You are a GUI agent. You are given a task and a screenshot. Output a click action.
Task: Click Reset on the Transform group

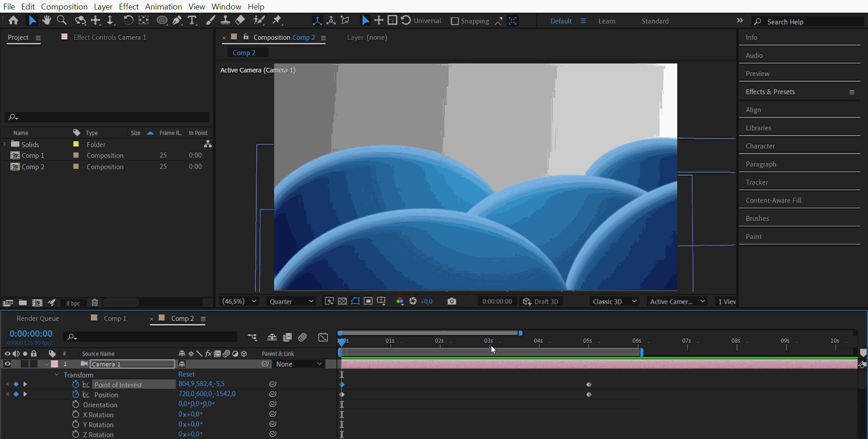point(186,374)
